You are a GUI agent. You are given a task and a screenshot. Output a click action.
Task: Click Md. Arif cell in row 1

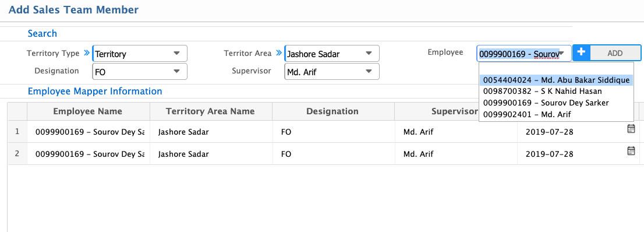point(456,132)
